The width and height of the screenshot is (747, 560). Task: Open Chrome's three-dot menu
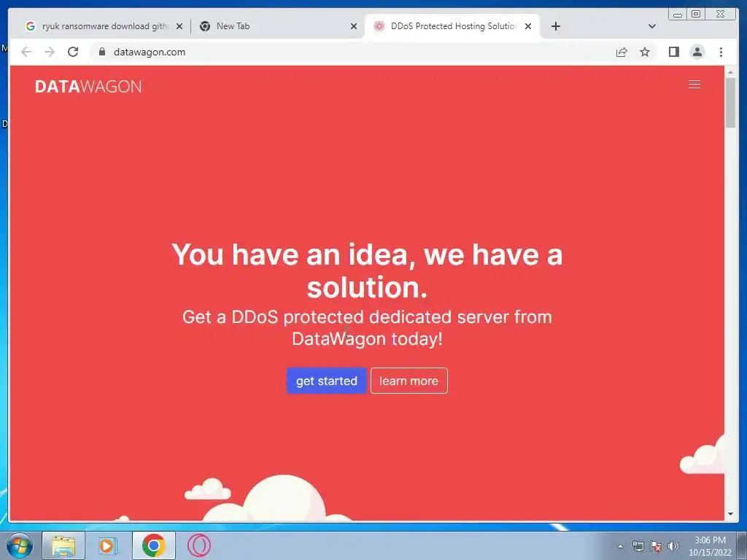721,52
